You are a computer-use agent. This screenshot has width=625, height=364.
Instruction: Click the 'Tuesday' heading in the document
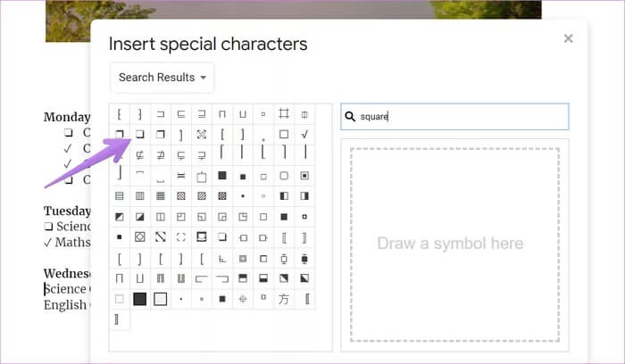pyautogui.click(x=67, y=211)
